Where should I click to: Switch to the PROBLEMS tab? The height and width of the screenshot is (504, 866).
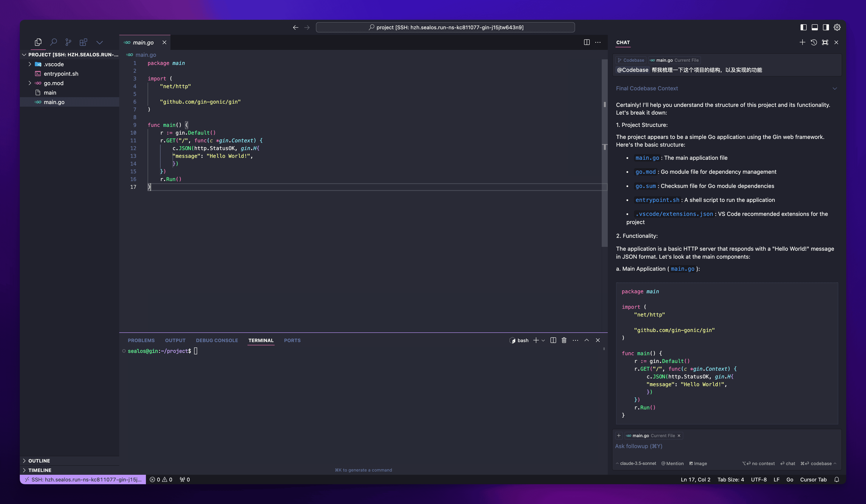pyautogui.click(x=141, y=340)
